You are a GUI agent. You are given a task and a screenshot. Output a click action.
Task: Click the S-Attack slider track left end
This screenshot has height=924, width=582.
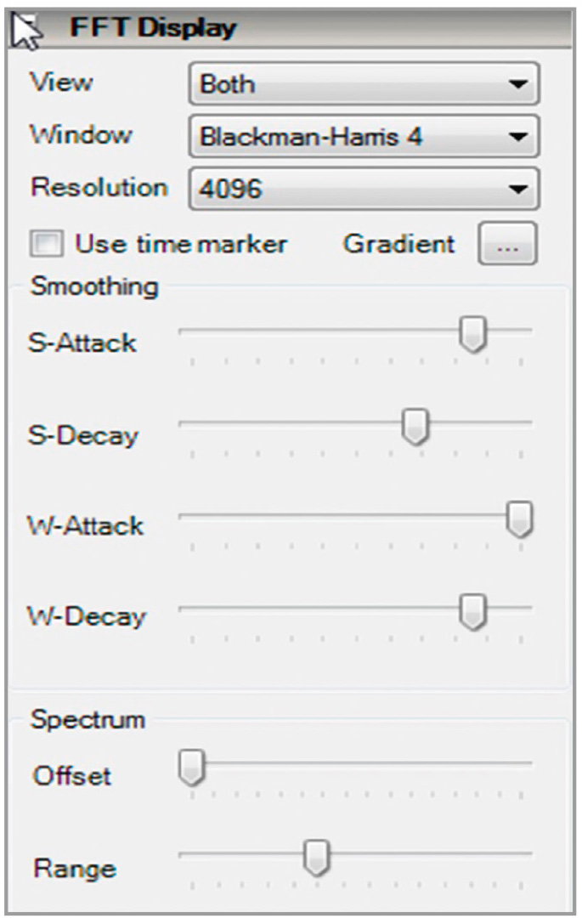(x=184, y=331)
